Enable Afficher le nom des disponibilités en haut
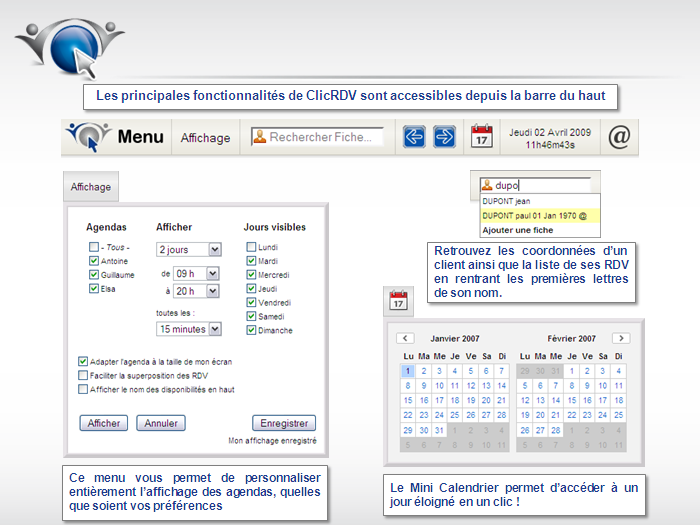The height and width of the screenshot is (525, 700). [83, 389]
